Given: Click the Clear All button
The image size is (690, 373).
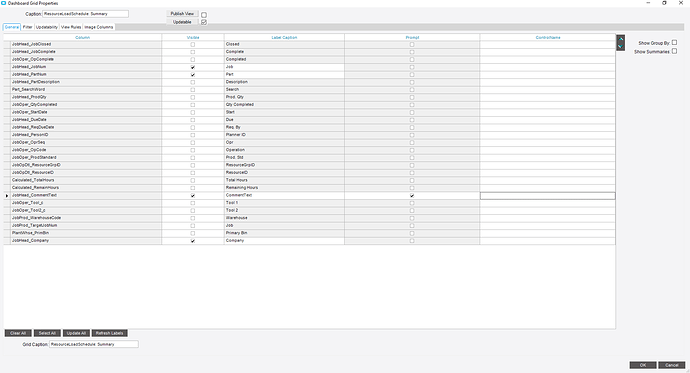Looking at the screenshot, I should click(x=18, y=333).
